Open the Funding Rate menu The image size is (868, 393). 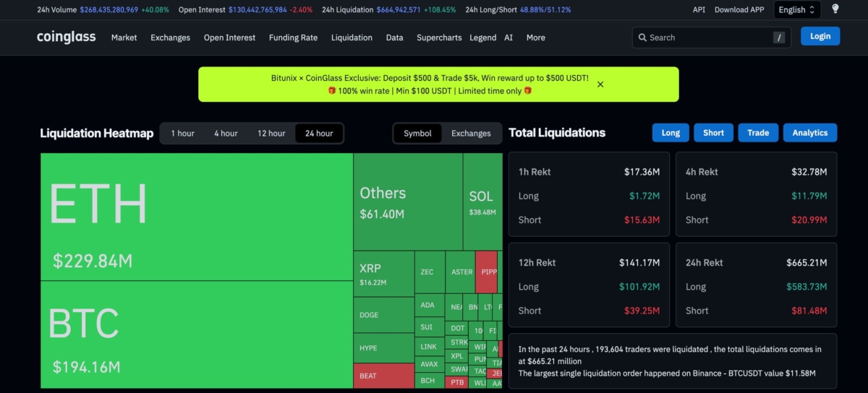click(293, 38)
